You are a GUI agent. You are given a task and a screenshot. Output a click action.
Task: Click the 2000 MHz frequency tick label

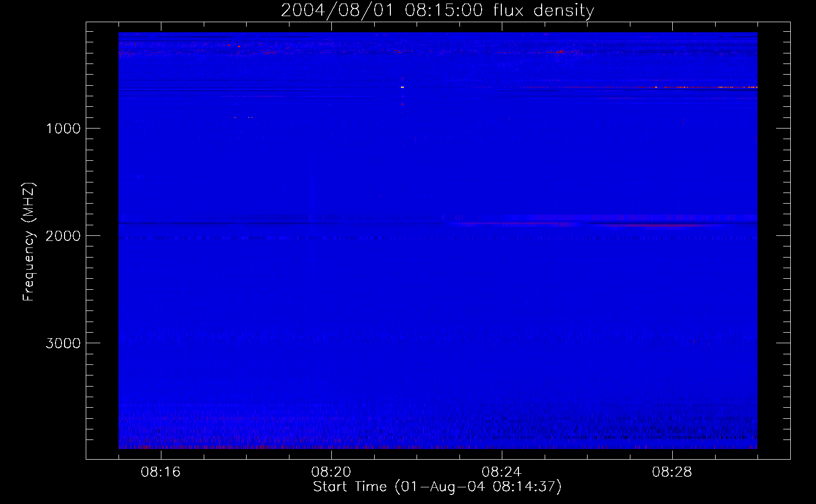tap(63, 236)
